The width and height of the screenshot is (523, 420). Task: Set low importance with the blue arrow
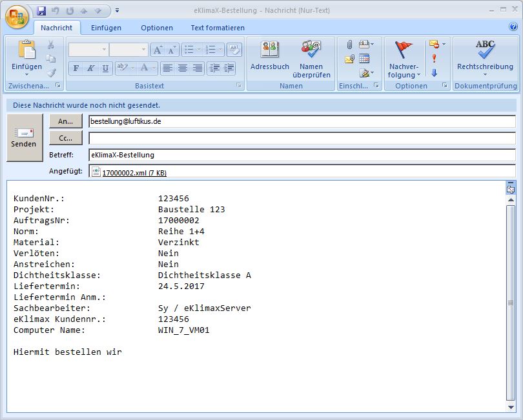click(x=435, y=73)
